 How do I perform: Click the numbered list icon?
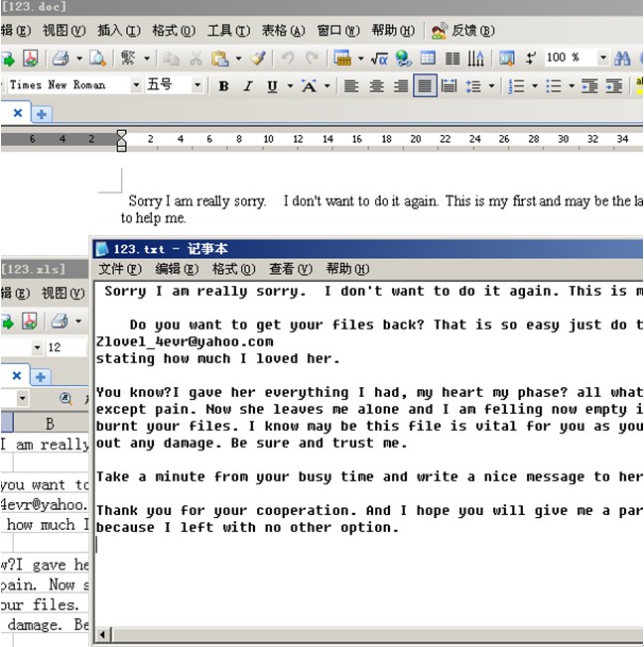[516, 86]
